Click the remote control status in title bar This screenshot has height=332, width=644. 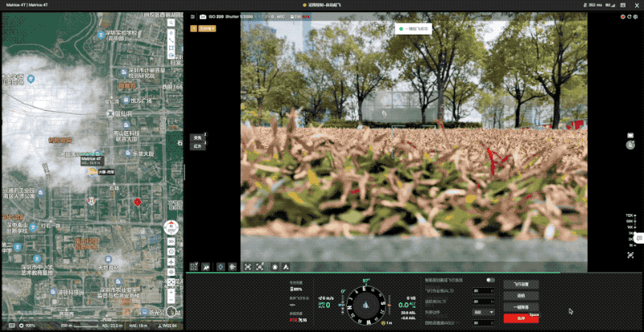(322, 5)
